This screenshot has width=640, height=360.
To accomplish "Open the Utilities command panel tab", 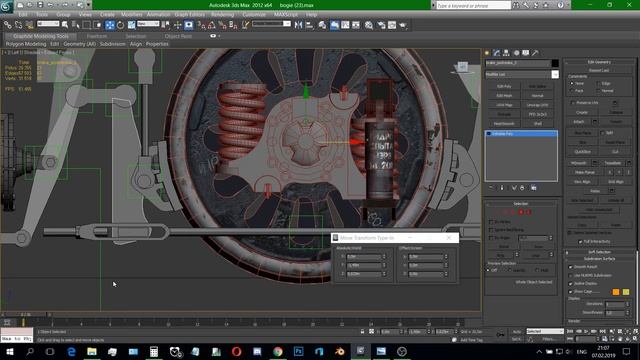I will [x=535, y=53].
